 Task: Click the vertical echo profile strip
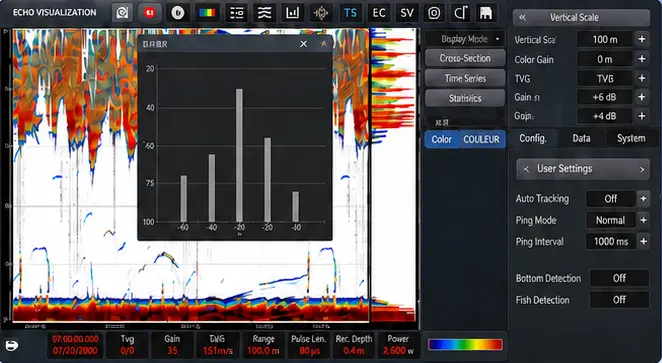pyautogui.click(x=393, y=175)
